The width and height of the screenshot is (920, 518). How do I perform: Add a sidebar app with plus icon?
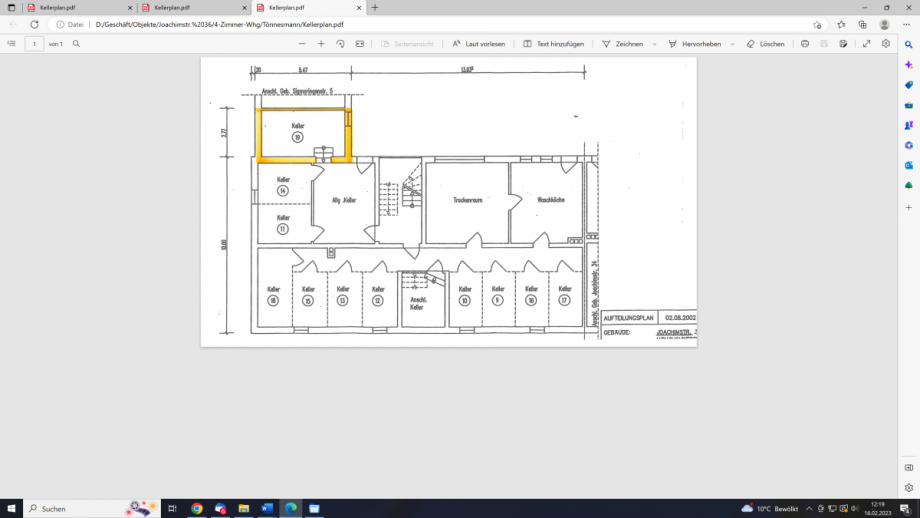coord(909,207)
